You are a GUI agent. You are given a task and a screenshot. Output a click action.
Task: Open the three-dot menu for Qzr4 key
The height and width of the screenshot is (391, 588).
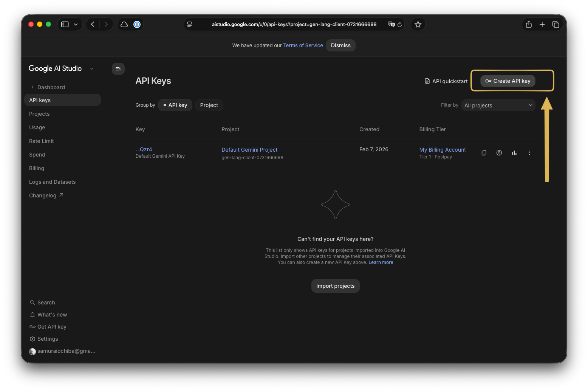coord(529,153)
